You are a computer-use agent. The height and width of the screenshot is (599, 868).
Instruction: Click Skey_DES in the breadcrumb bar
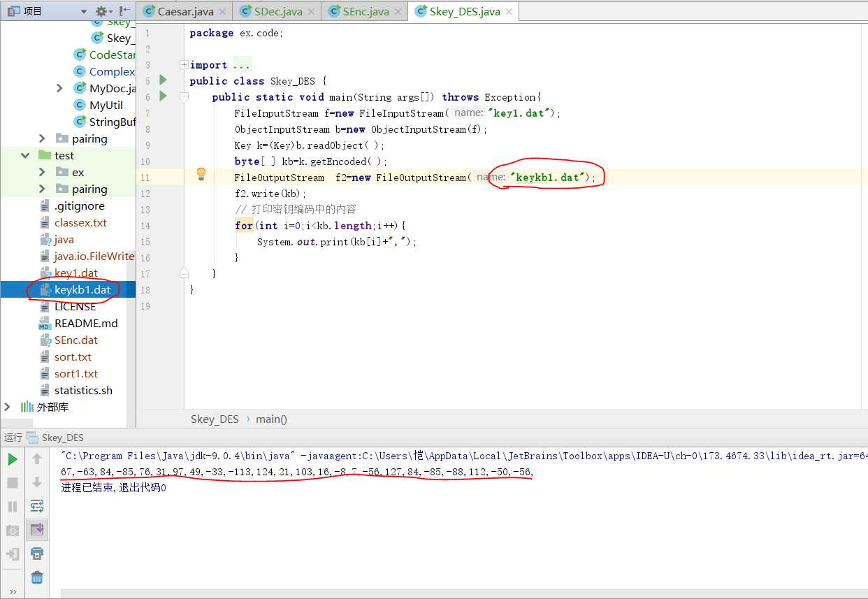click(x=215, y=419)
